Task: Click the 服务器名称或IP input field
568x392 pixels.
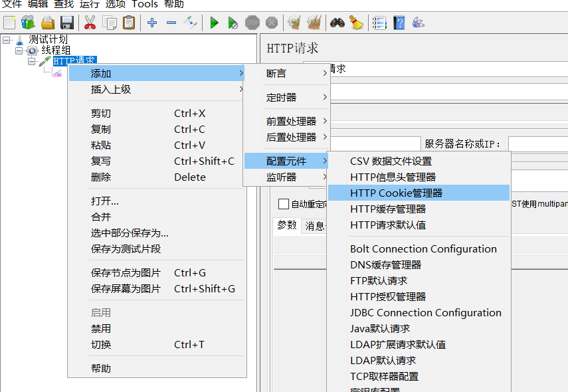Action: click(537, 144)
